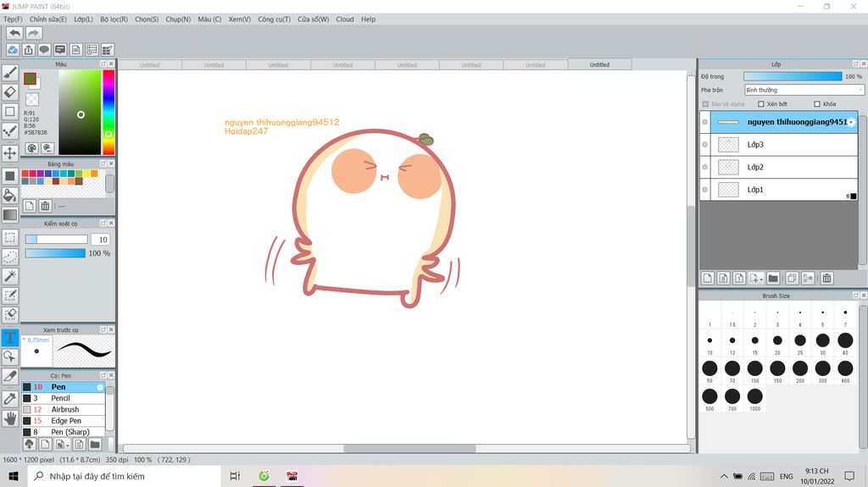Create new layer using blank page icon
This screenshot has height=487, width=868.
point(707,279)
